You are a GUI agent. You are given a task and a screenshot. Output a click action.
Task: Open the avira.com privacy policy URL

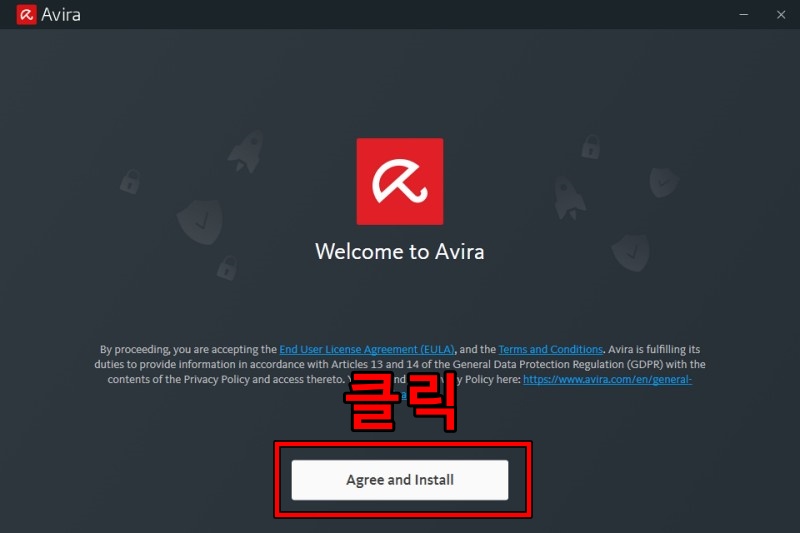pyautogui.click(x=607, y=379)
